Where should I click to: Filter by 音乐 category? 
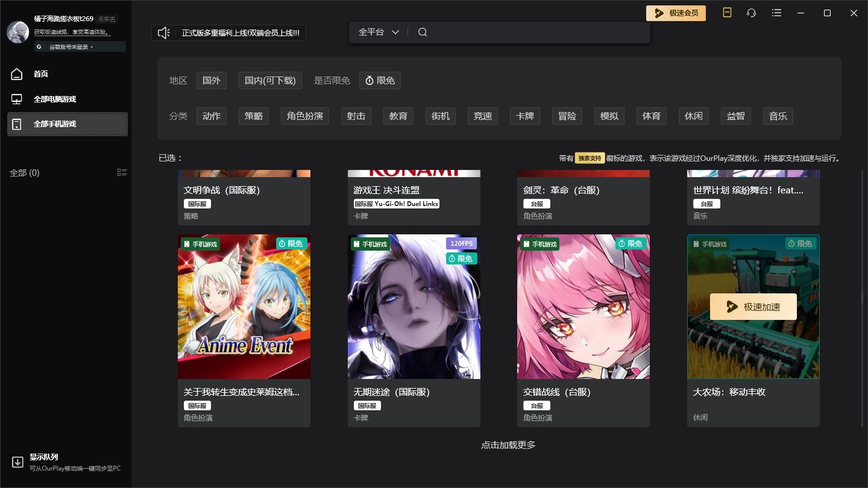click(x=778, y=116)
